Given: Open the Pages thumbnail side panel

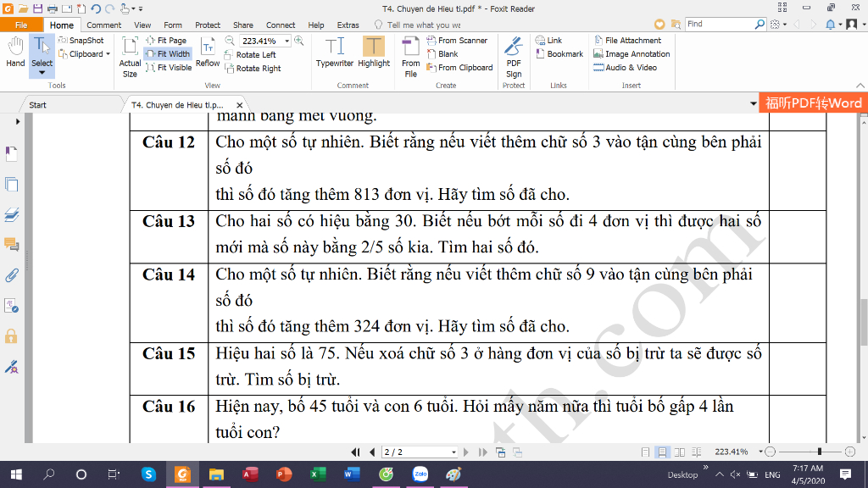Looking at the screenshot, I should pos(12,184).
